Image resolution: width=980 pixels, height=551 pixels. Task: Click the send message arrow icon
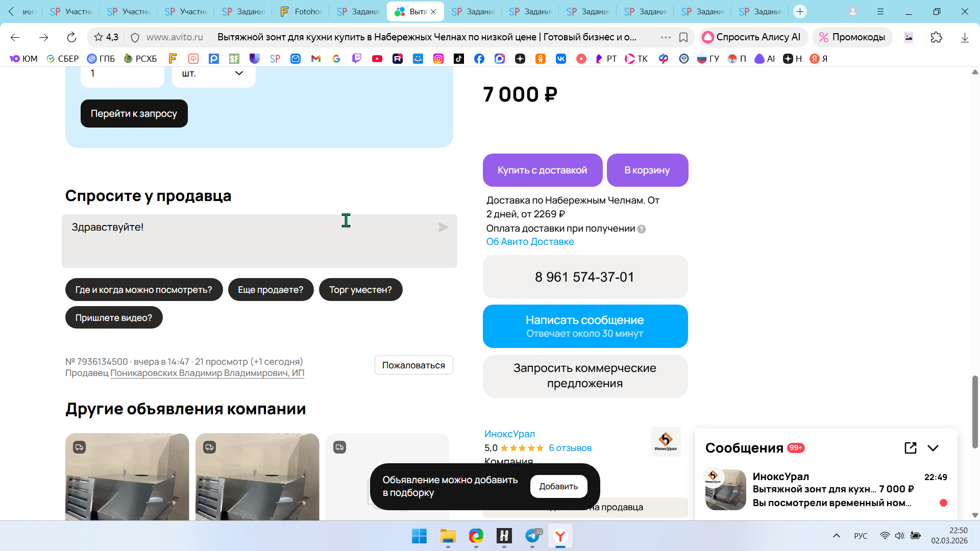tap(443, 228)
